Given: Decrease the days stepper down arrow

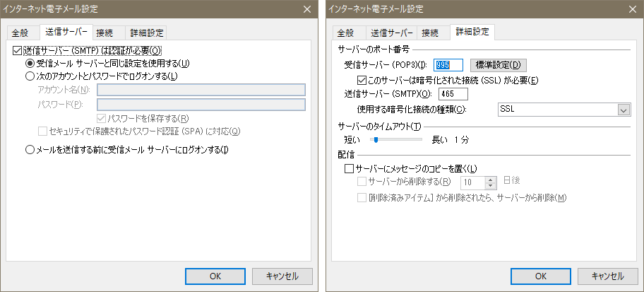Looking at the screenshot, I should click(491, 185).
